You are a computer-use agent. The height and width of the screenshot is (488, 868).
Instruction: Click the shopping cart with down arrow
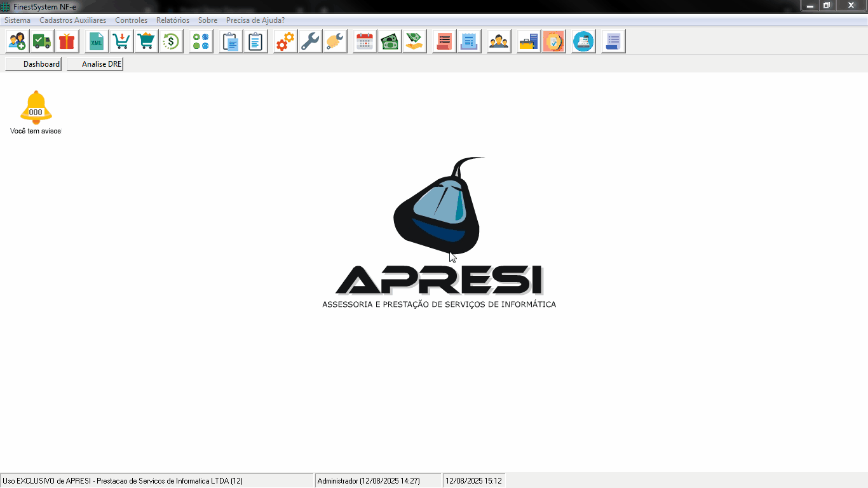click(x=121, y=42)
